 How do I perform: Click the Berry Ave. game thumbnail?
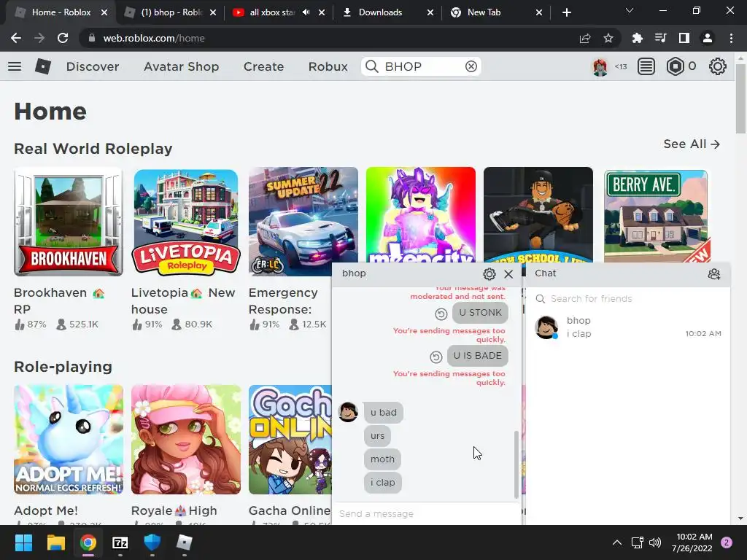(x=656, y=215)
